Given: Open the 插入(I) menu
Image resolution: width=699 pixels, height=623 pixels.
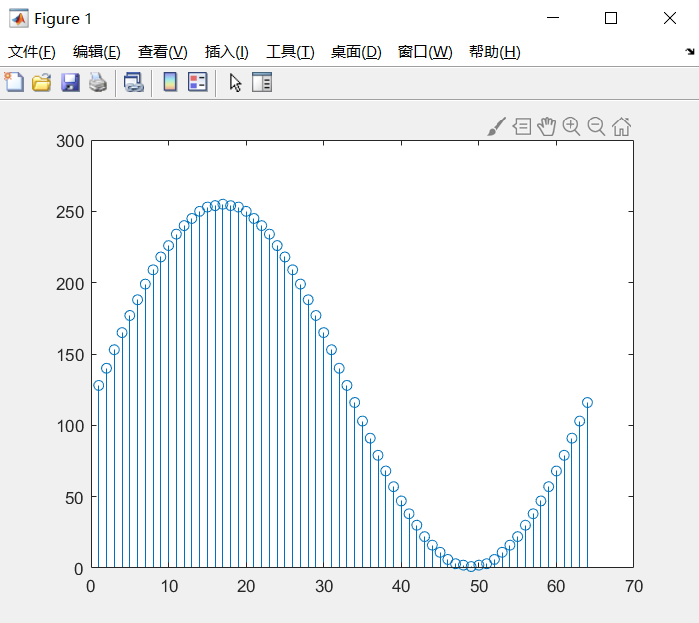Looking at the screenshot, I should pos(226,52).
